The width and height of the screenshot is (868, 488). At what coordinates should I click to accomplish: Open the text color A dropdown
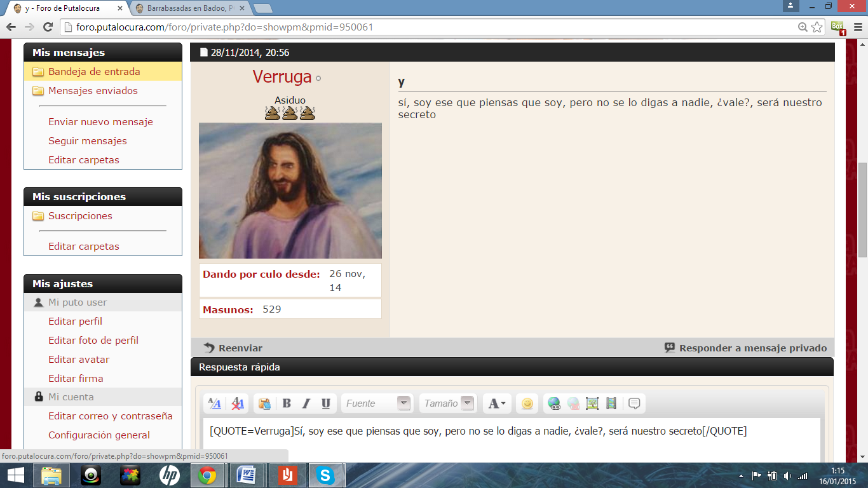click(497, 403)
